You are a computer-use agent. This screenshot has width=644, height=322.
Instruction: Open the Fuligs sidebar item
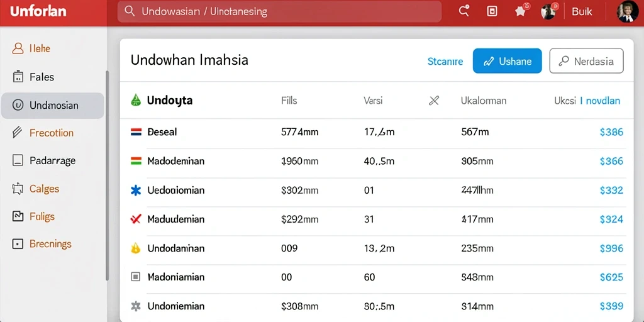coord(42,216)
